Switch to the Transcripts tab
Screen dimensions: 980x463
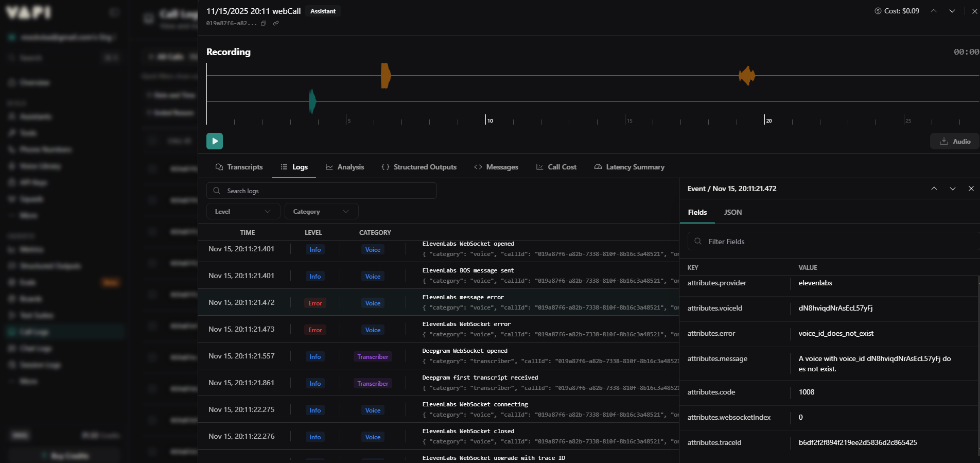[239, 167]
